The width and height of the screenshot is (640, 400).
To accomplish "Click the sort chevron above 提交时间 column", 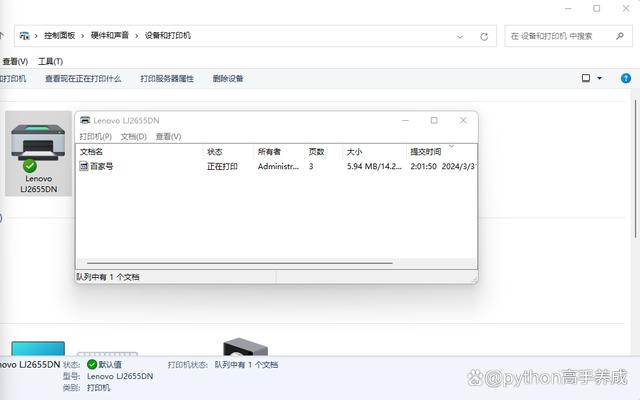I will coord(451,146).
